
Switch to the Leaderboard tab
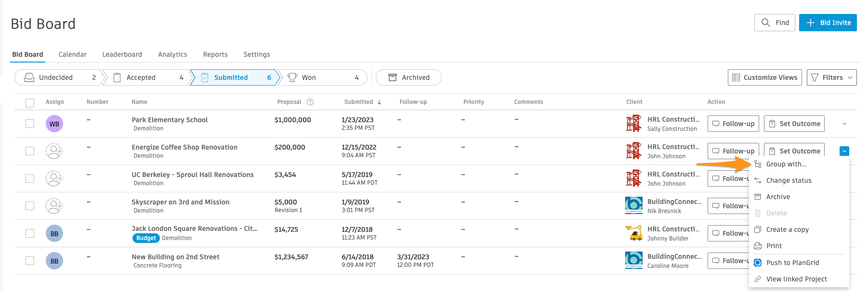click(x=122, y=54)
